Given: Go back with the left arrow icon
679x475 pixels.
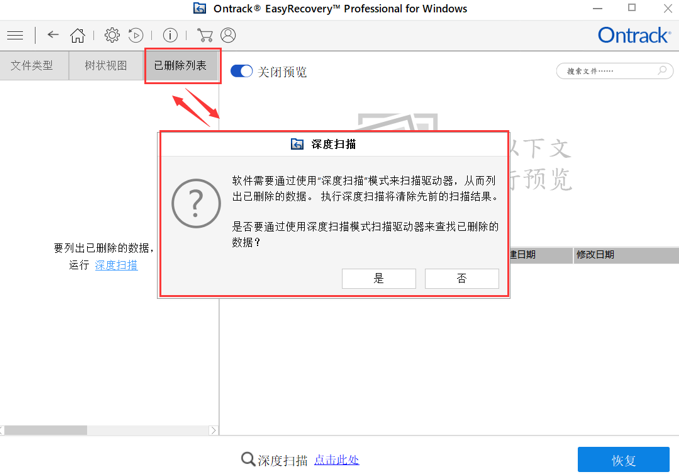Looking at the screenshot, I should coord(53,35).
